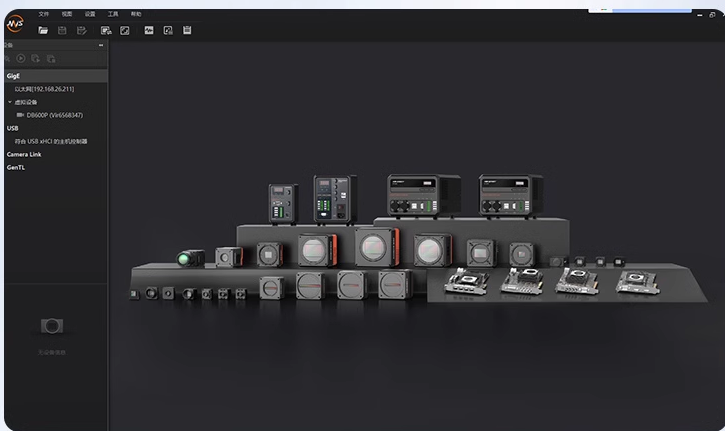The width and height of the screenshot is (725, 431).
Task: Click the open folder toolbar icon
Action: point(43,31)
